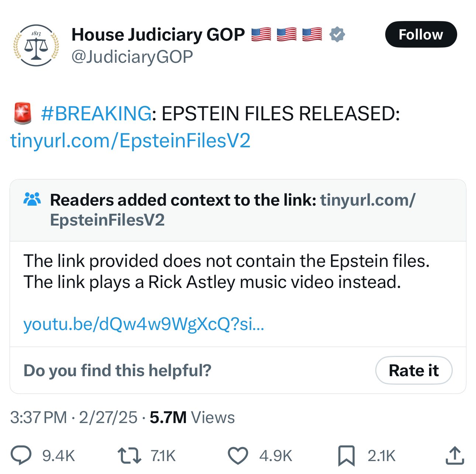The height and width of the screenshot is (474, 476).
Task: Open the share post icon
Action: (x=454, y=456)
